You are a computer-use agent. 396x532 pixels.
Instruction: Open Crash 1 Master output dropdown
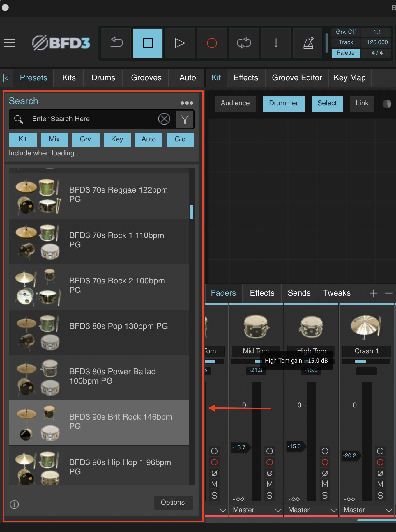pyautogui.click(x=367, y=510)
